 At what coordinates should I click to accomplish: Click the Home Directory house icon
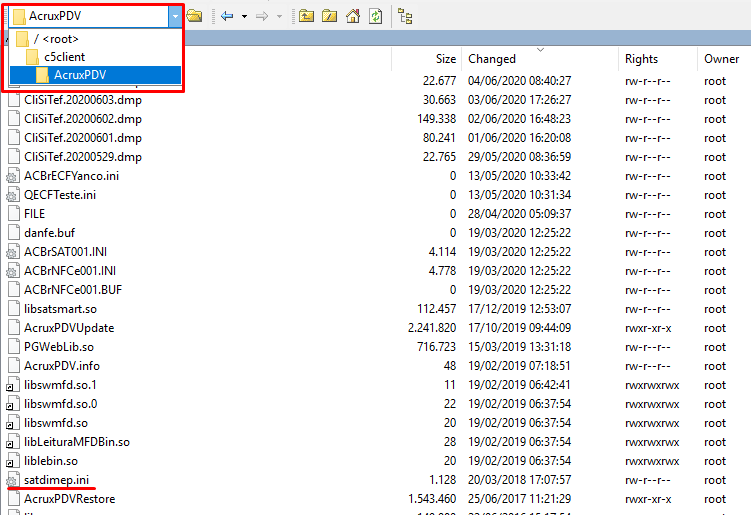353,17
